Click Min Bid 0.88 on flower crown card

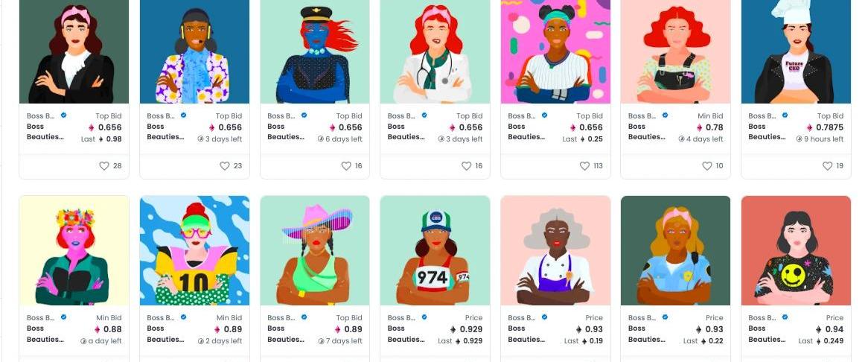pyautogui.click(x=108, y=329)
